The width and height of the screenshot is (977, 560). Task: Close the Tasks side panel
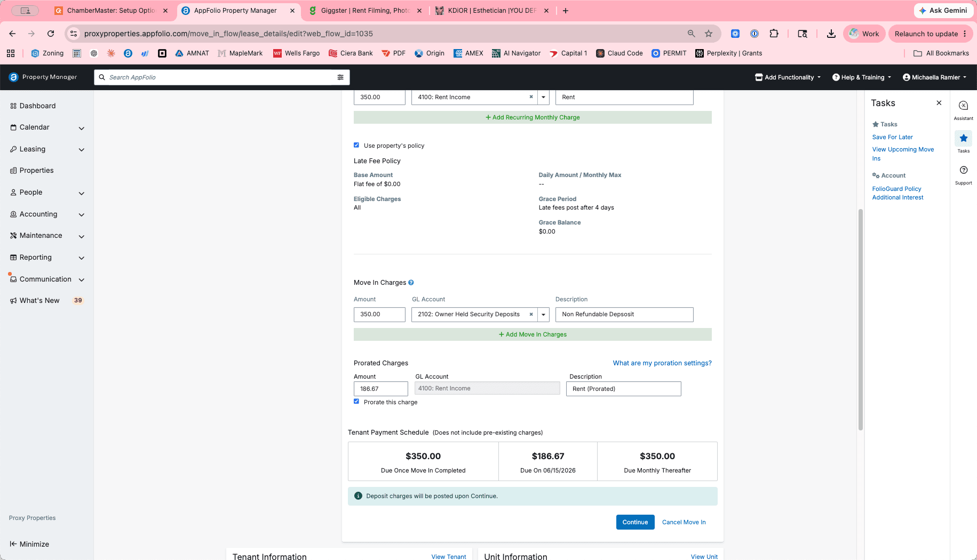pyautogui.click(x=939, y=103)
